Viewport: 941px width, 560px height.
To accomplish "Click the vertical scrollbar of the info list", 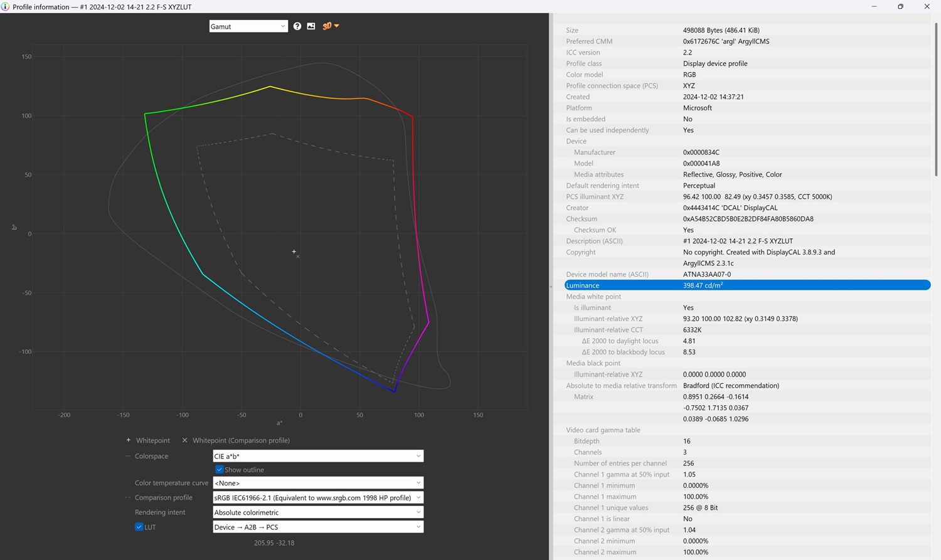I will click(x=935, y=100).
